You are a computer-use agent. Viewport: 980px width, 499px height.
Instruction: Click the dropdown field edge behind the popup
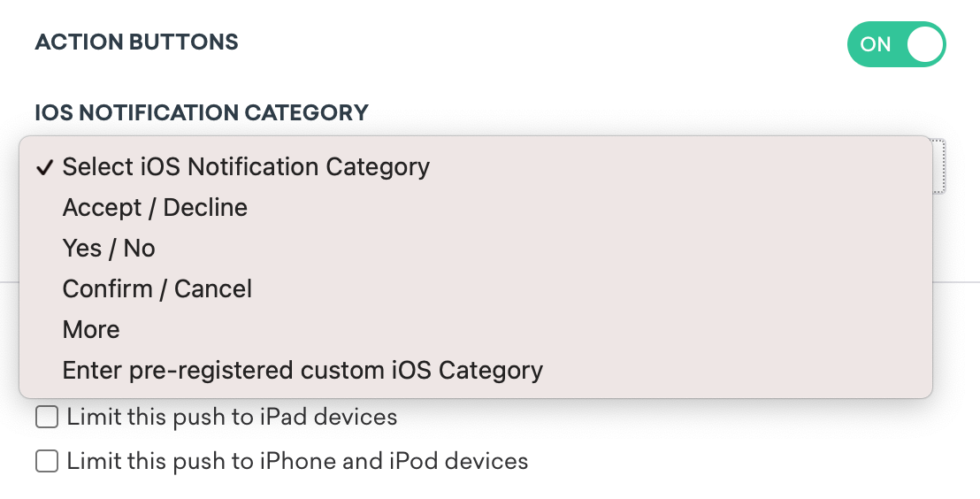click(x=940, y=166)
